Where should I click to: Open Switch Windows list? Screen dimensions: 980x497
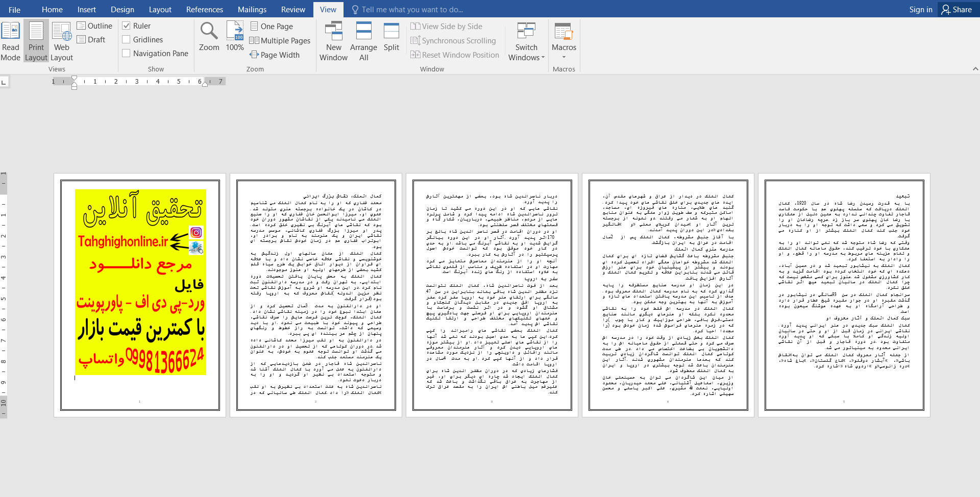[526, 41]
